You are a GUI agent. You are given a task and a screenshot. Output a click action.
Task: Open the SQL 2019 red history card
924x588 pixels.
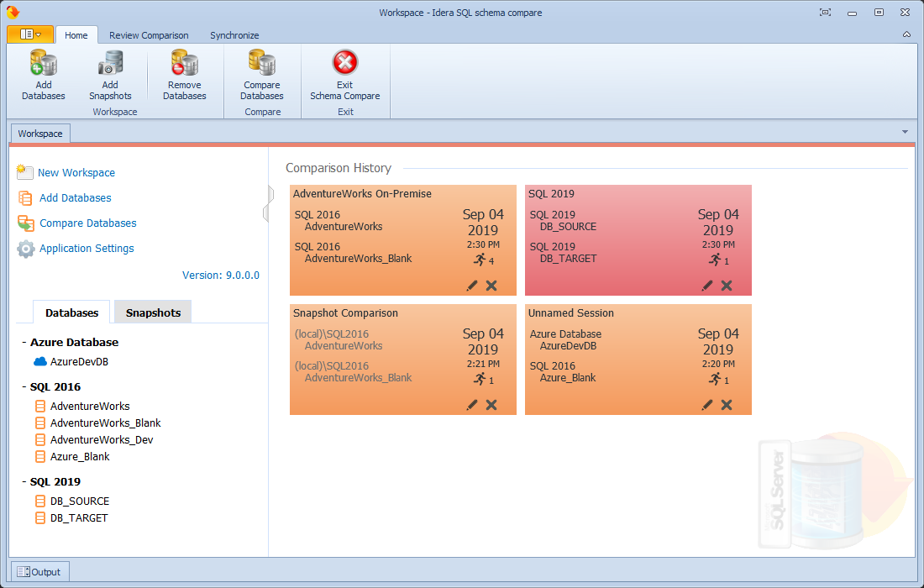click(638, 239)
